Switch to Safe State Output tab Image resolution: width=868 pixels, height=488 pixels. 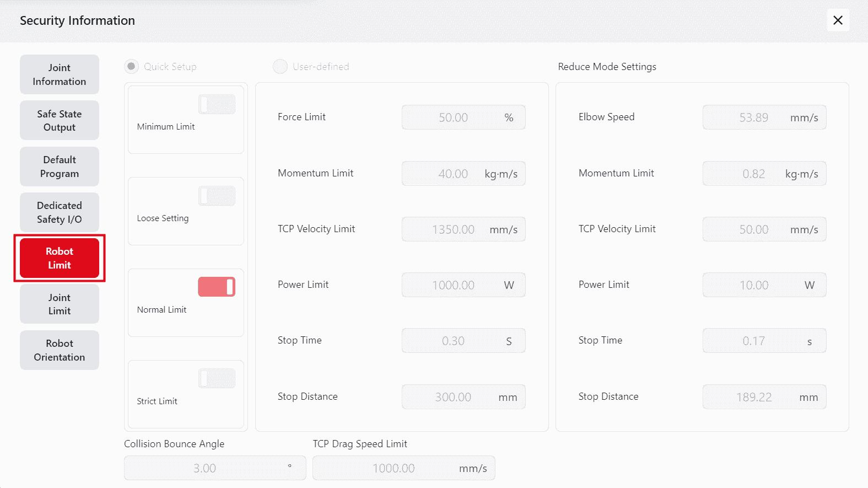(x=60, y=120)
